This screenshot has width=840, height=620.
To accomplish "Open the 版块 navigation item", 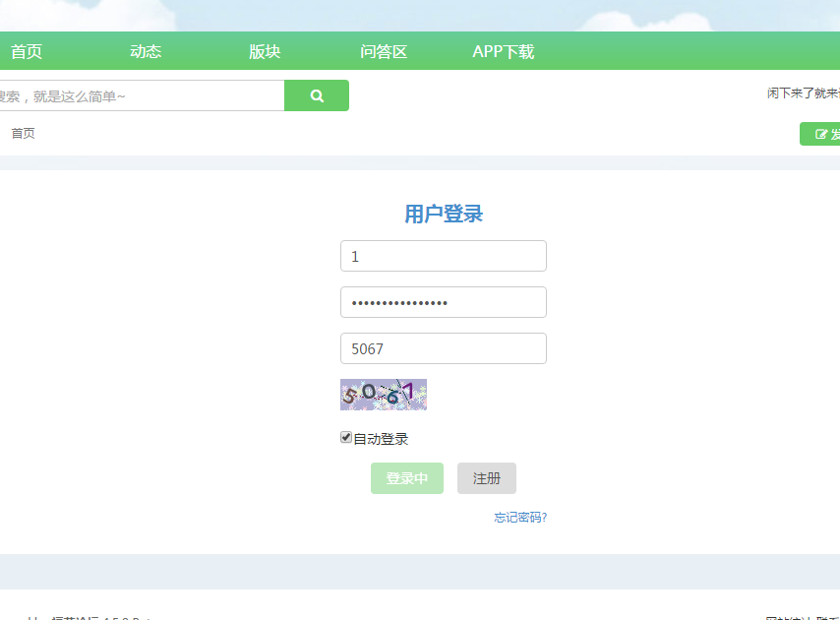I will click(265, 52).
